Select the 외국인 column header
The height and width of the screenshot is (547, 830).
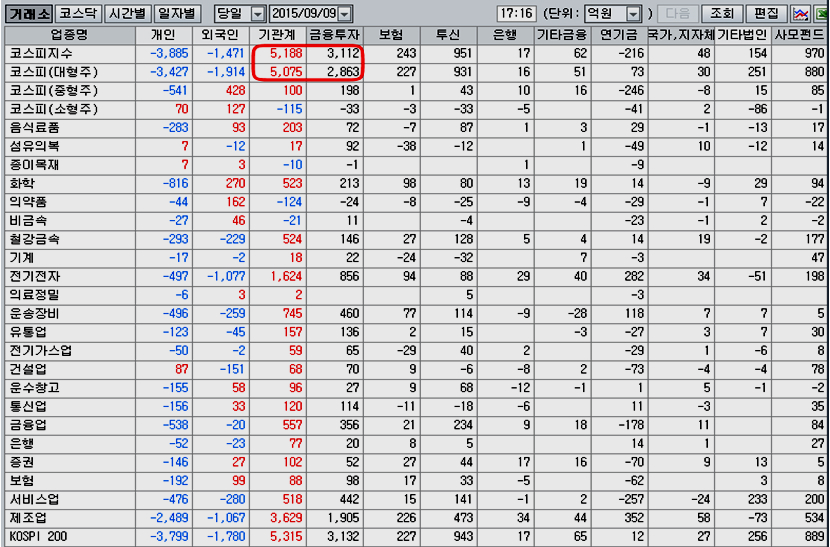[220, 35]
